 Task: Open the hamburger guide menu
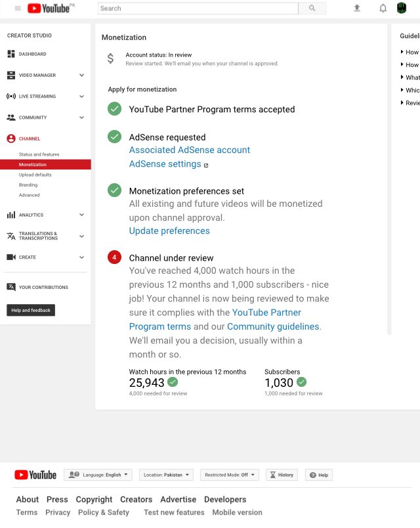click(18, 8)
